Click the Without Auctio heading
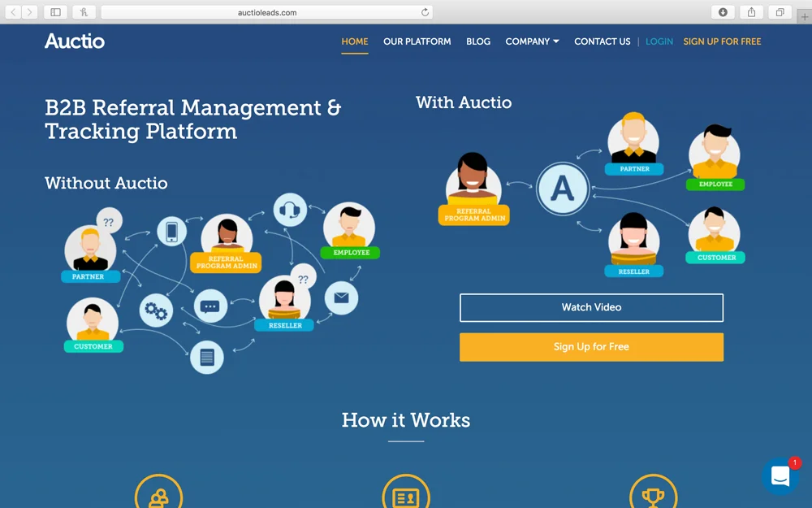This screenshot has height=508, width=812. [106, 183]
